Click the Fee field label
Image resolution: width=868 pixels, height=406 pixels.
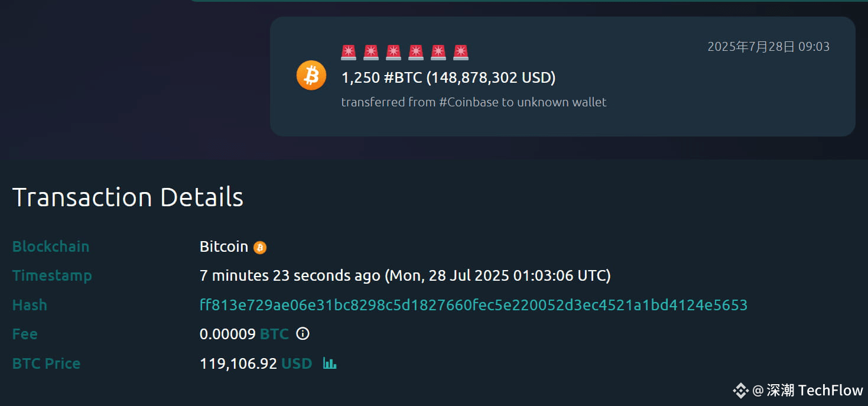point(25,334)
